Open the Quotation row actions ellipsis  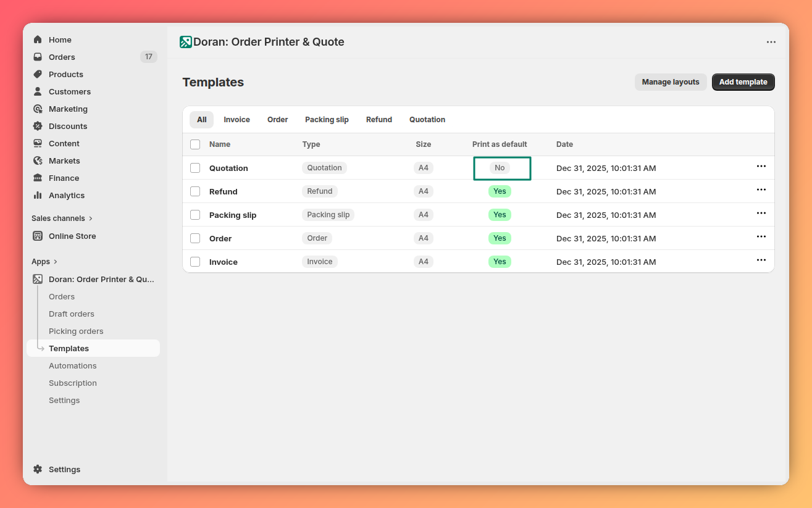[x=761, y=167]
